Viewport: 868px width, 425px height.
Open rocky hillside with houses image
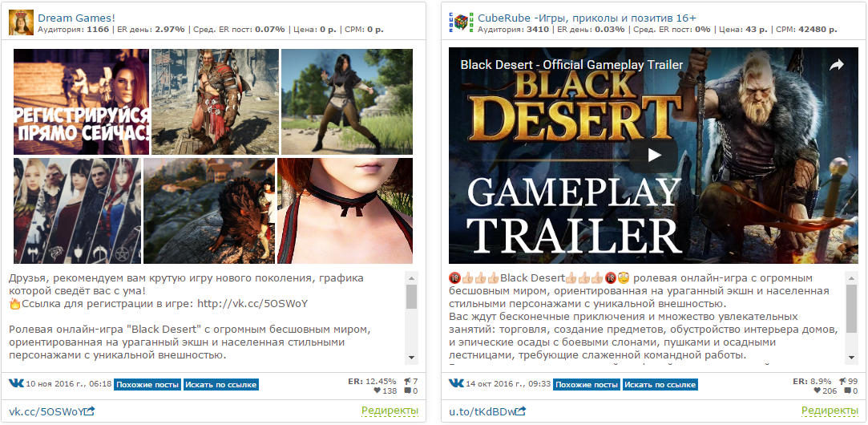[209, 211]
